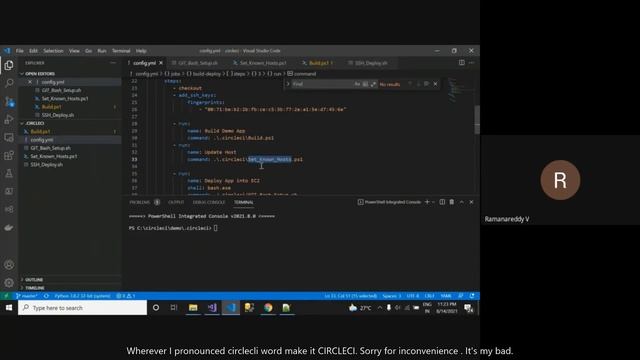Image resolution: width=640 pixels, height=360 pixels.
Task: Open the Remote Explorer view icon
Action: tap(9, 137)
